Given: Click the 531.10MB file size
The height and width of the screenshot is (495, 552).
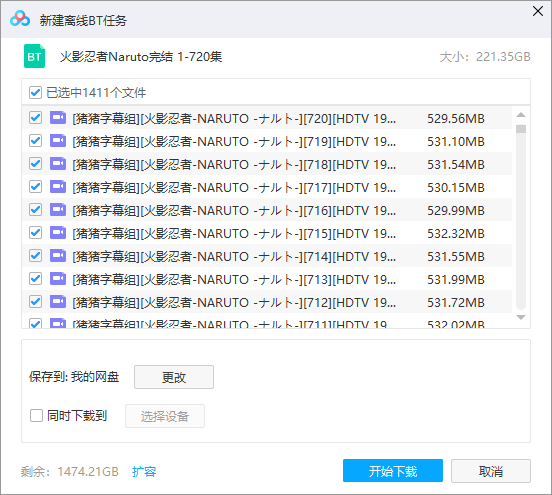Looking at the screenshot, I should point(456,142).
